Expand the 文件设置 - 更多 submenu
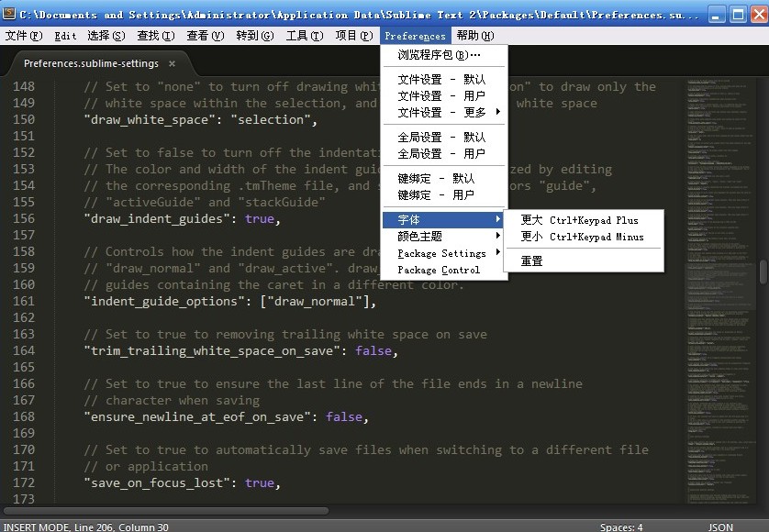Screen dimensions: 769x532 pos(444,112)
